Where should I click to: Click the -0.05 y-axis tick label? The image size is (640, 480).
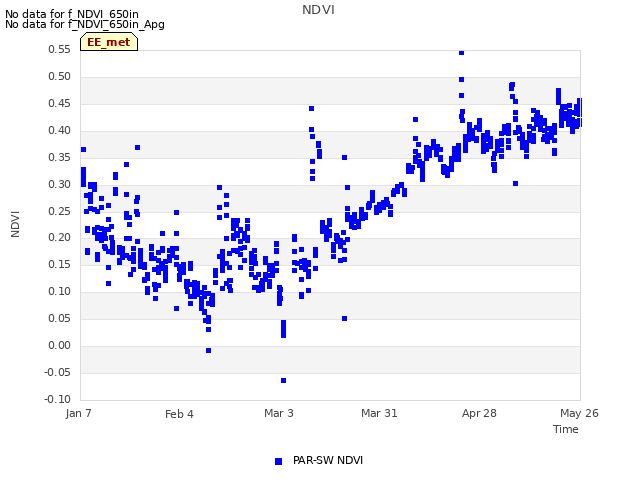[x=57, y=372]
